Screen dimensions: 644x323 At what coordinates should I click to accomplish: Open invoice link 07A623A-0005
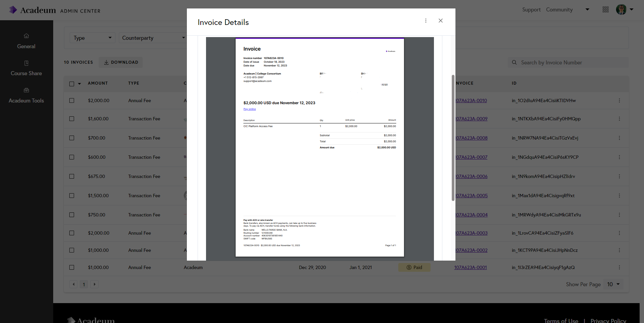tap(471, 196)
